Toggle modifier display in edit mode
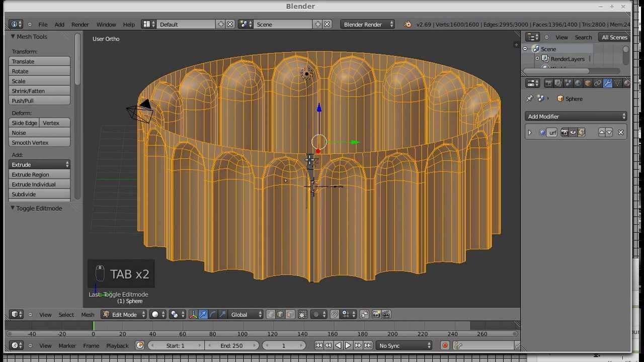The height and width of the screenshot is (362, 644). click(x=581, y=133)
